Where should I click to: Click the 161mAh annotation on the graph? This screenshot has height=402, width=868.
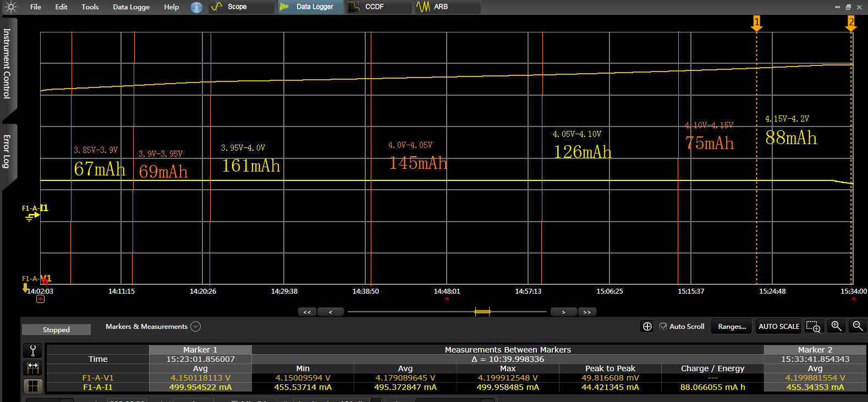(x=251, y=166)
